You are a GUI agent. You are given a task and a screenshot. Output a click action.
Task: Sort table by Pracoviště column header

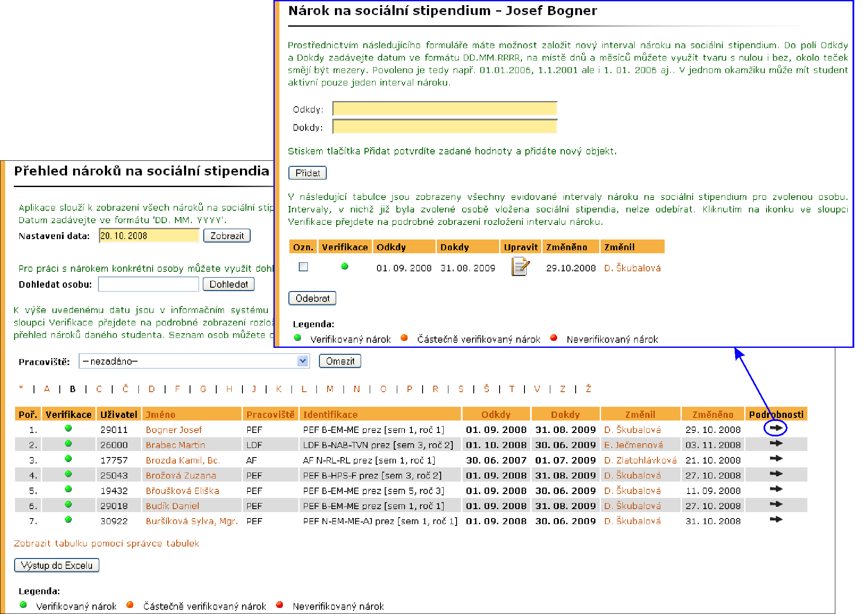pos(270,414)
